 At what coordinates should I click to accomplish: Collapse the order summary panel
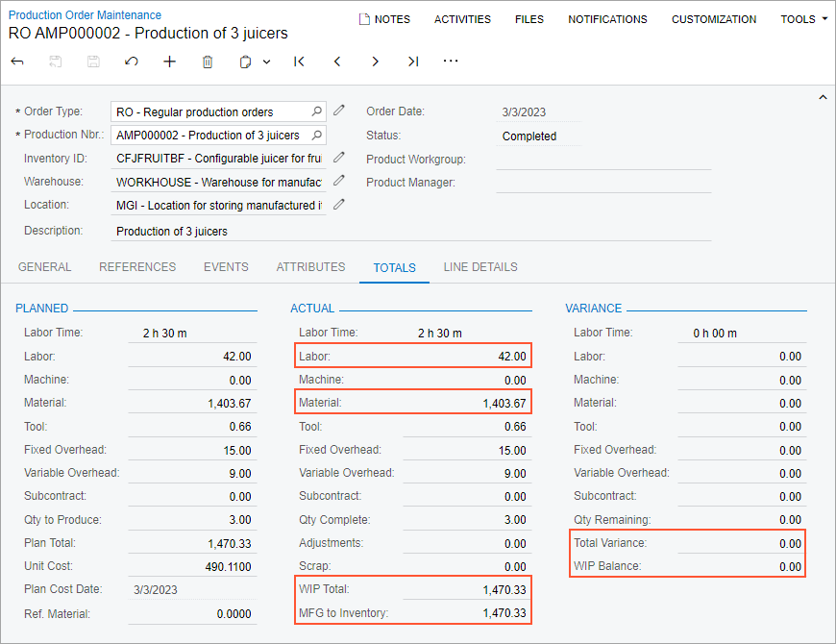pos(823,97)
